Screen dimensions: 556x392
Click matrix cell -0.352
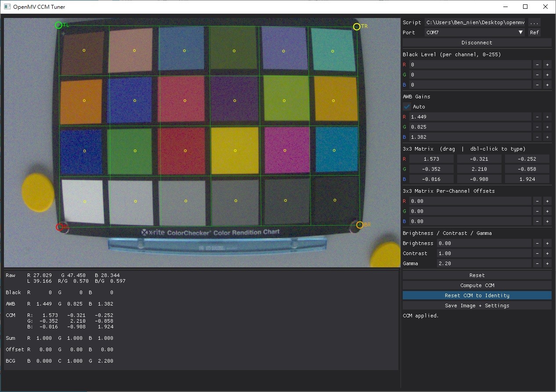431,169
